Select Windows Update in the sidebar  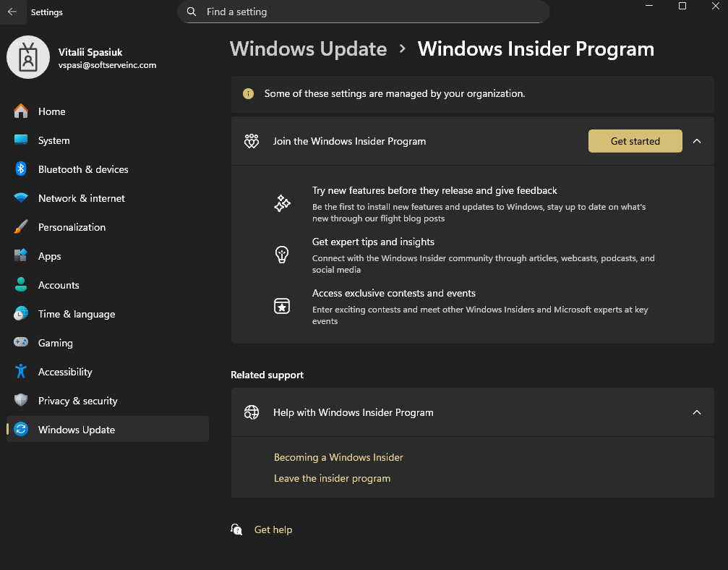(107, 429)
